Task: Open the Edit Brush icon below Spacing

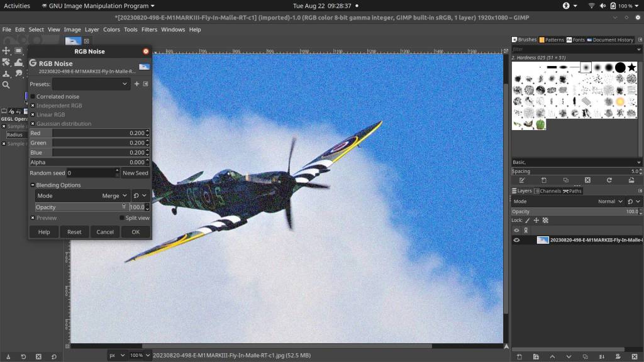Action: click(x=521, y=180)
